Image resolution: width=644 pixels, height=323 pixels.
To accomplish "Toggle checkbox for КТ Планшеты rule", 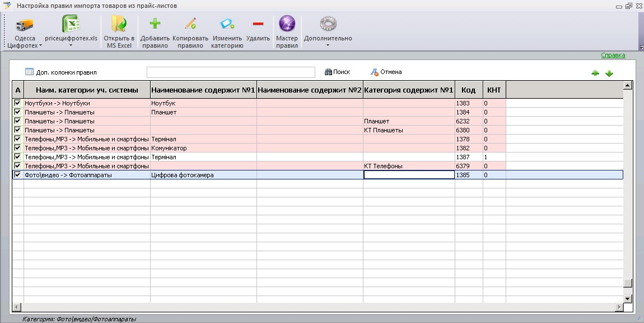I will [17, 130].
